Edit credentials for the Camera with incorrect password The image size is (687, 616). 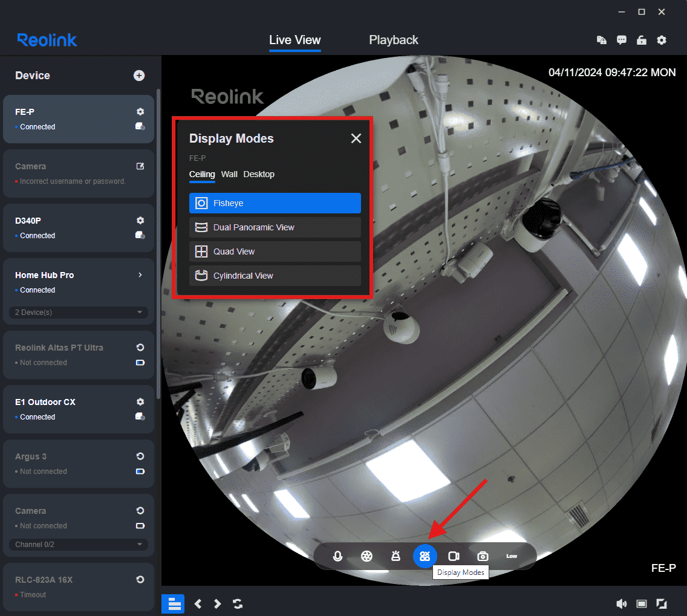click(140, 166)
